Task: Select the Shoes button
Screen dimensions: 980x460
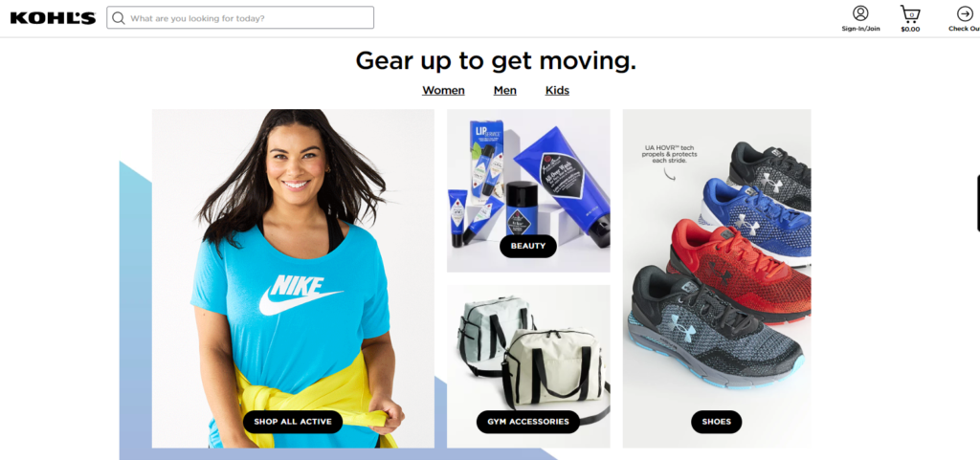Action: 716,422
